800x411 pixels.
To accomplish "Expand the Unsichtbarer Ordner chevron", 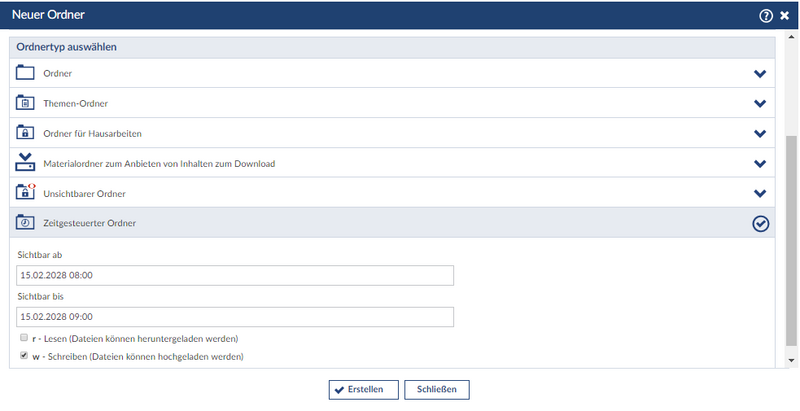I will 760,193.
